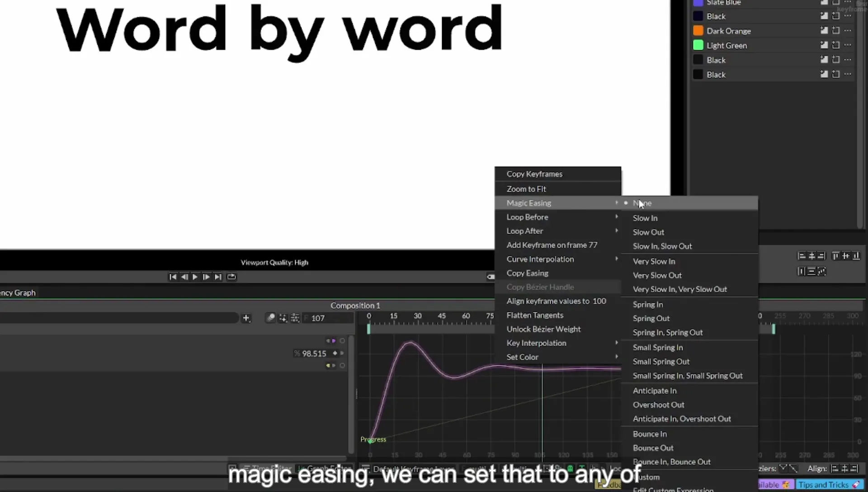868x492 pixels.
Task: Select Flatten Tangents in context menu
Action: 558,315
